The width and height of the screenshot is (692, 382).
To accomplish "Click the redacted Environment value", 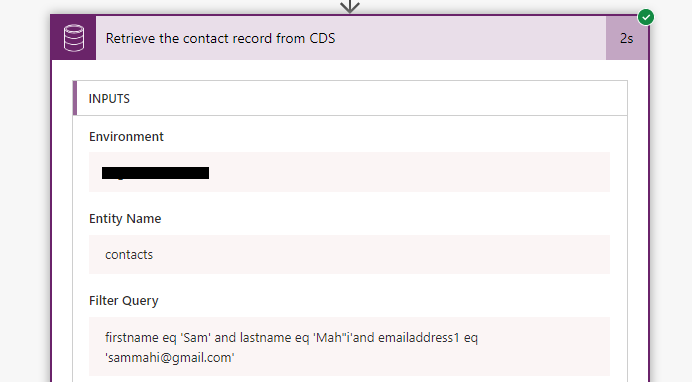I will 155,173.
